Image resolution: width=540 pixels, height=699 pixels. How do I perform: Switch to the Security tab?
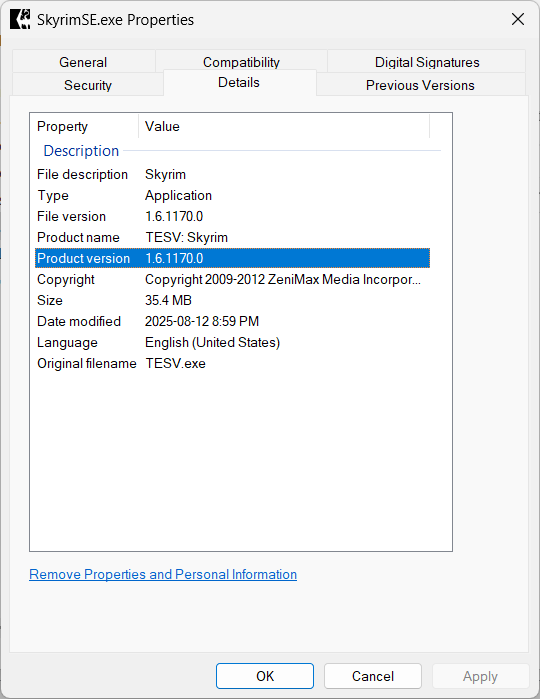click(x=88, y=85)
